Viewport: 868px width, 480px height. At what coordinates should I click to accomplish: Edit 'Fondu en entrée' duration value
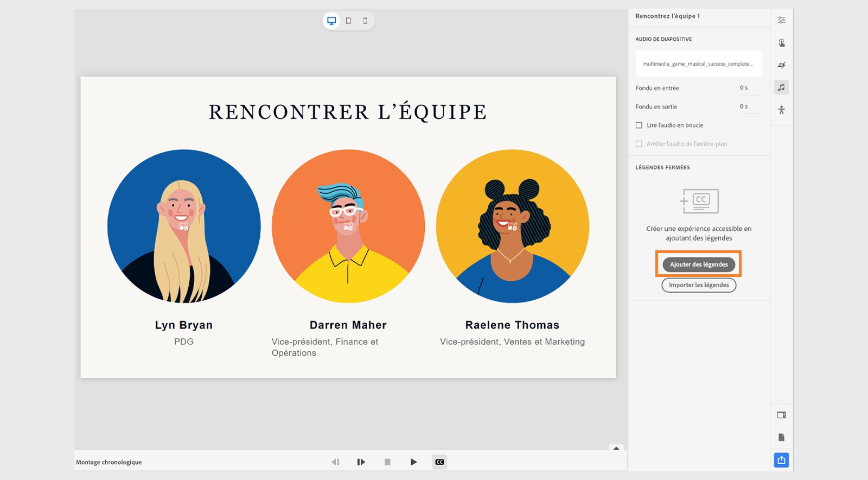[750, 88]
